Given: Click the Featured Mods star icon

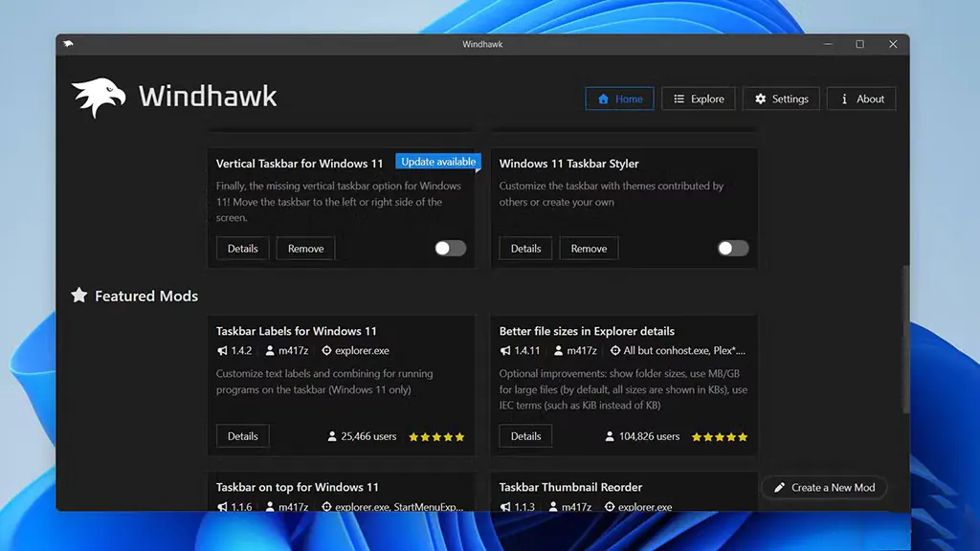Looking at the screenshot, I should click(78, 296).
